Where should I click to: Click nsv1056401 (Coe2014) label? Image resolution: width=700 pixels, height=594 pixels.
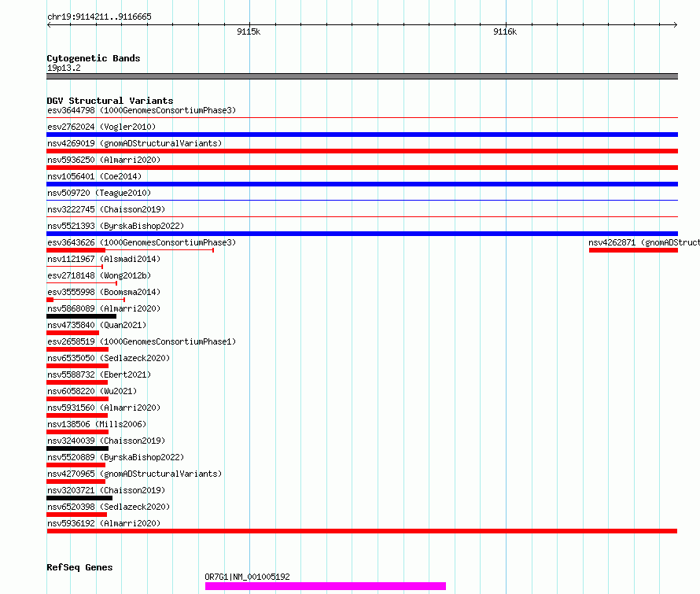[x=94, y=176]
